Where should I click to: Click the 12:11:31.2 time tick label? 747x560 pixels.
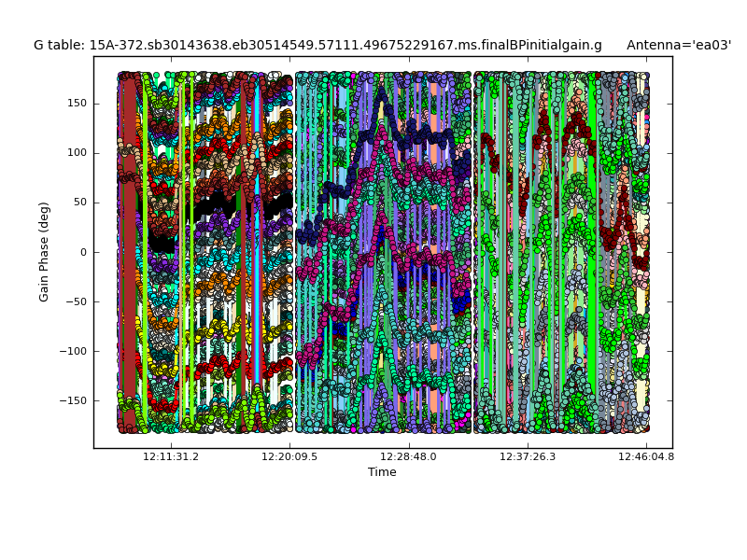[x=170, y=457]
